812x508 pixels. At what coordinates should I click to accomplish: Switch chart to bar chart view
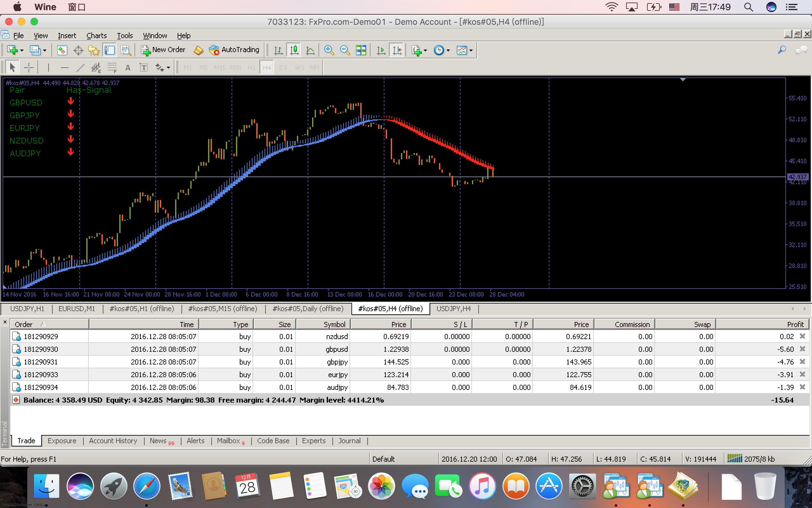[x=278, y=50]
